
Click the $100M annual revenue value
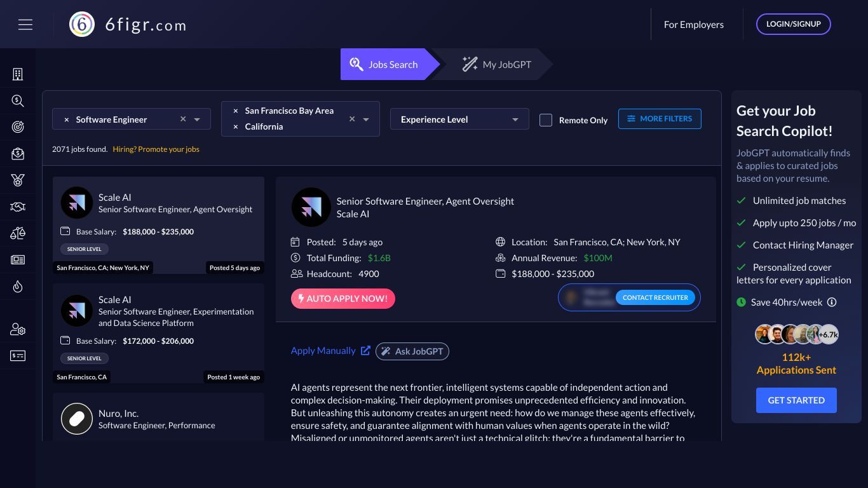pyautogui.click(x=598, y=258)
